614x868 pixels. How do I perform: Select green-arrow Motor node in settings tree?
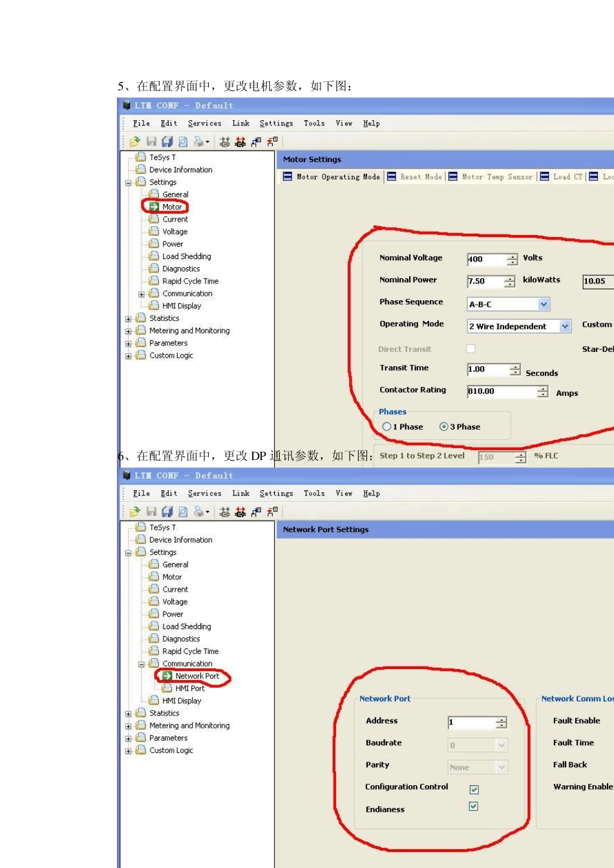[165, 207]
